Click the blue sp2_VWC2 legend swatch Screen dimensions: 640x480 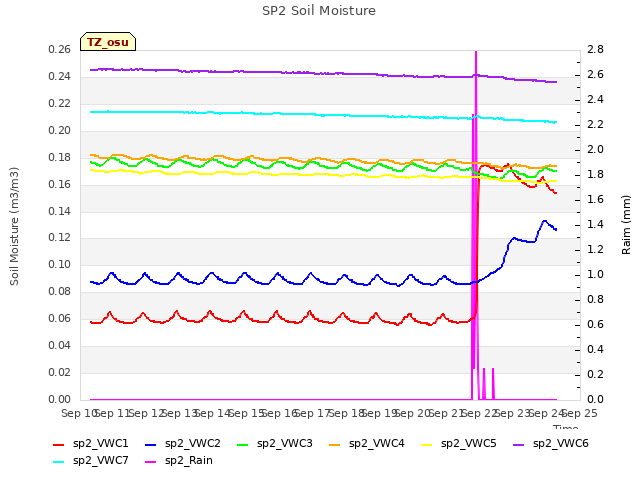pyautogui.click(x=151, y=444)
